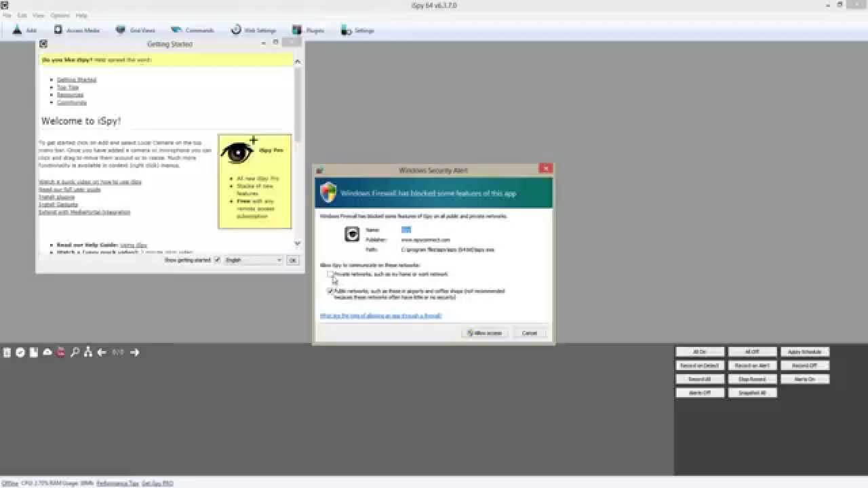The image size is (868, 488).
Task: Click the shield icon in the Security Alert
Action: pyautogui.click(x=328, y=192)
